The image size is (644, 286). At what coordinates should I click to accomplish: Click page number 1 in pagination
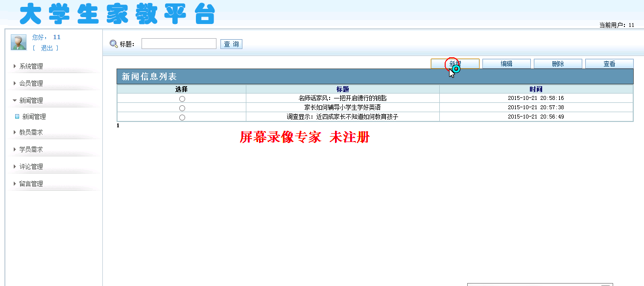pos(118,125)
